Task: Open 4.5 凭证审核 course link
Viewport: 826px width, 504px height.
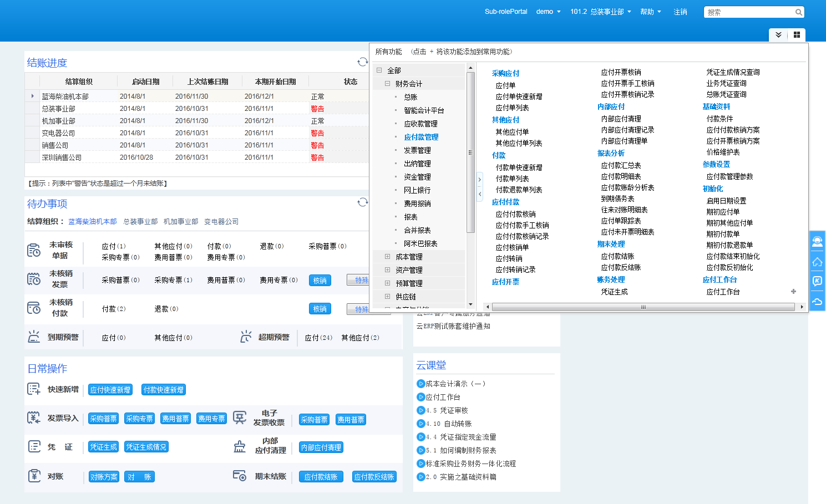Action: coord(447,410)
